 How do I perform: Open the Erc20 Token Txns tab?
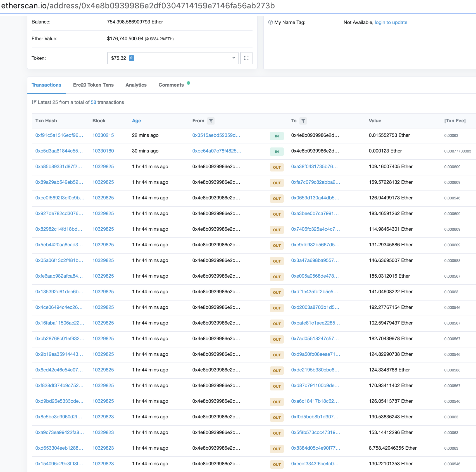[x=93, y=85]
